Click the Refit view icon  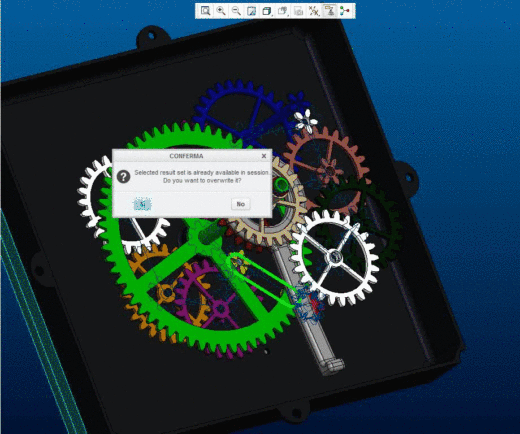205,11
